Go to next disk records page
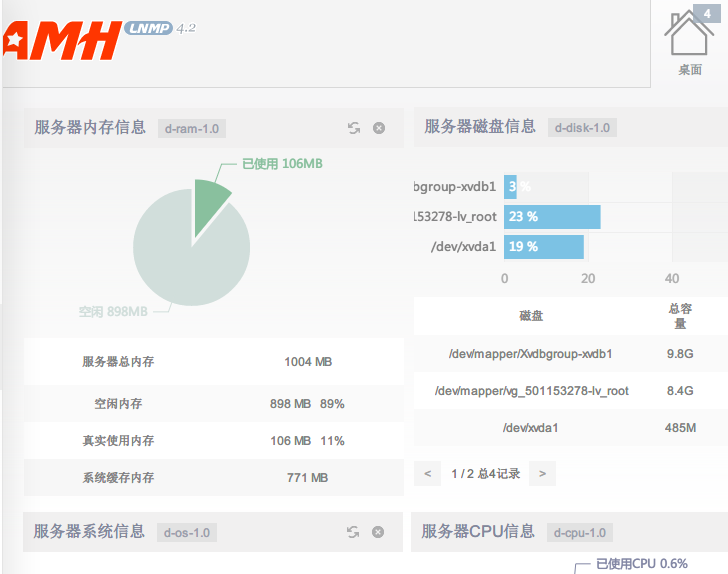The height and width of the screenshot is (574, 728). click(542, 474)
